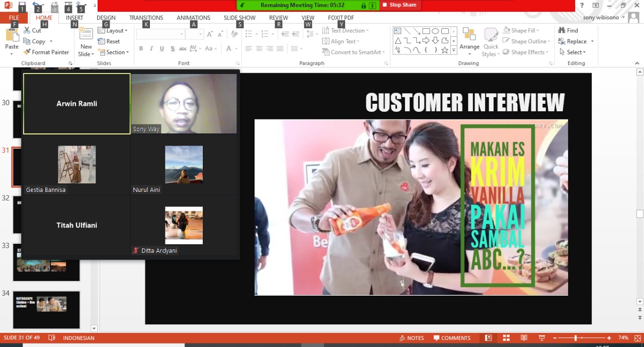
Task: Align text left
Action: (249, 49)
